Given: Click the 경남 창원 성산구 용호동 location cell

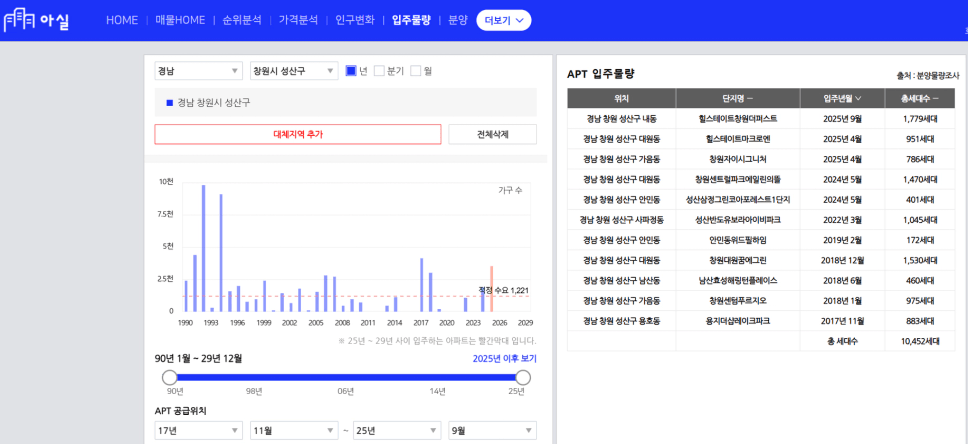Looking at the screenshot, I should (x=621, y=321).
